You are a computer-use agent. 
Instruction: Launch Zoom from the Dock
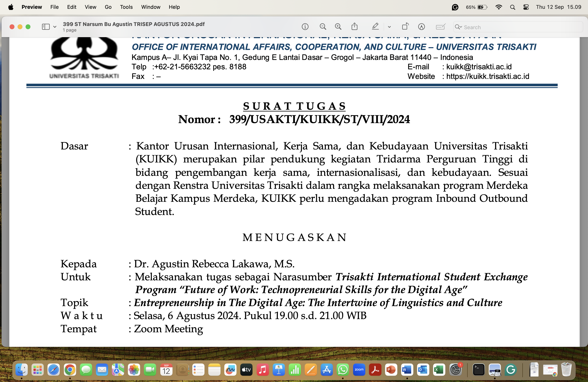coord(359,370)
